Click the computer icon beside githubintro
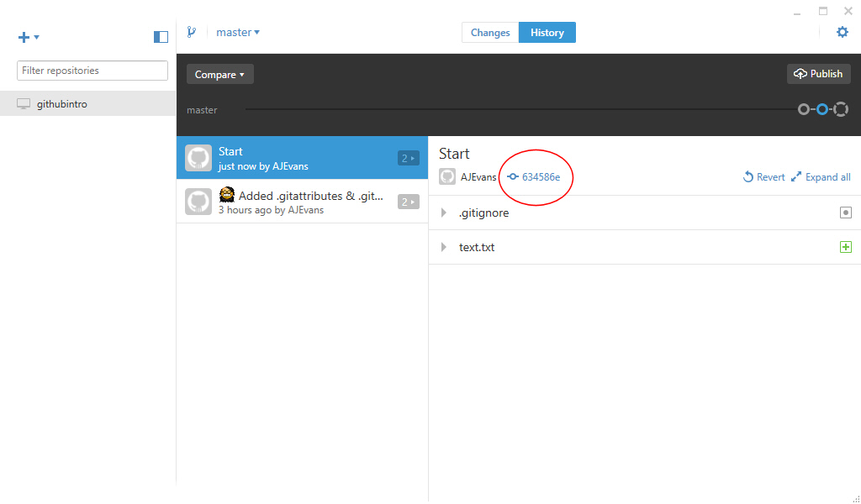This screenshot has width=861, height=504. click(x=23, y=103)
